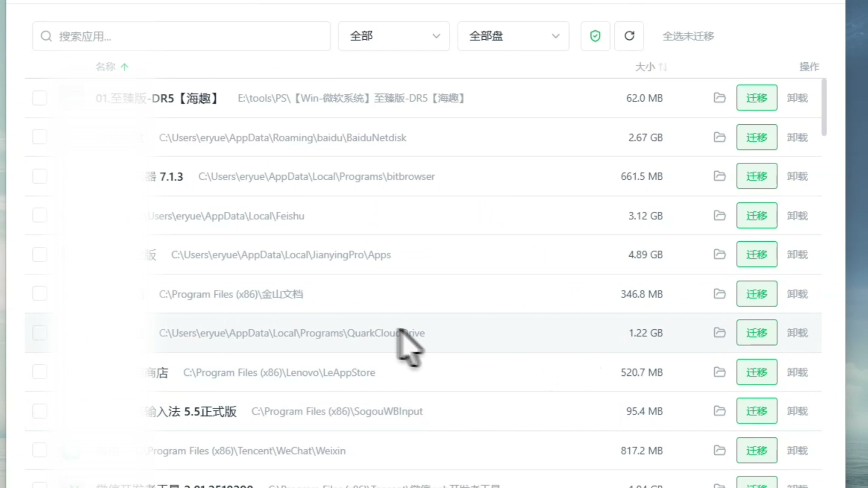Viewport: 868px width, 488px height.
Task: Click 迁移 for the BaiduNetdisk row
Action: coord(757,137)
